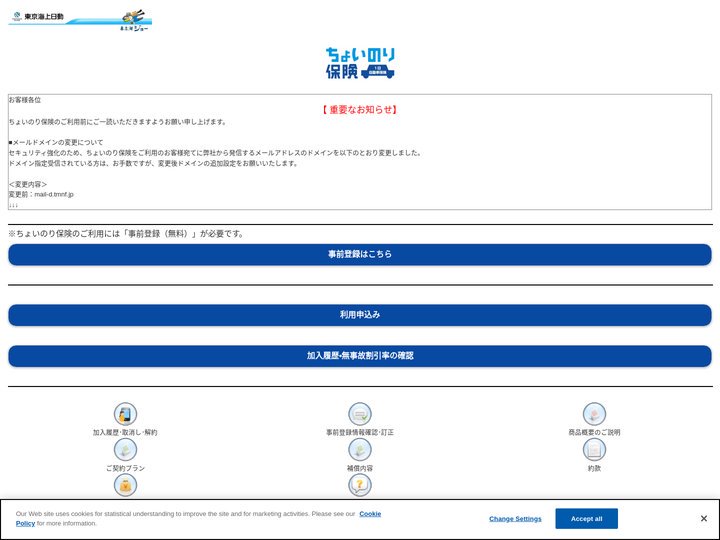The width and height of the screenshot is (720, 540).
Task: Click 事前登録はこちら button
Action: [x=360, y=254]
